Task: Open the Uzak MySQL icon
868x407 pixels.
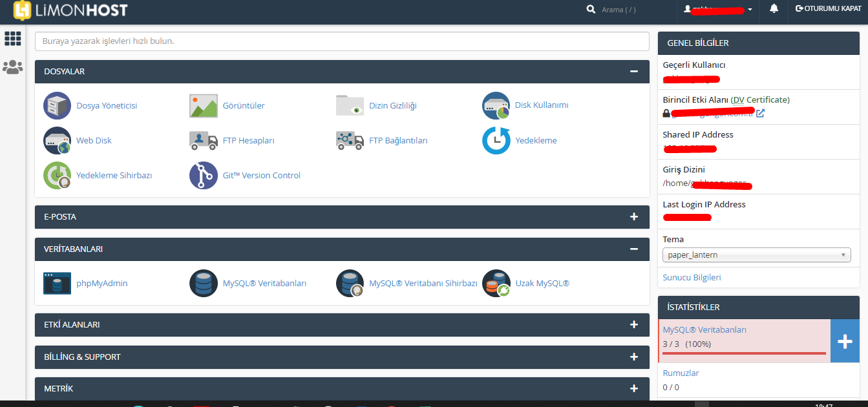Action: (496, 283)
